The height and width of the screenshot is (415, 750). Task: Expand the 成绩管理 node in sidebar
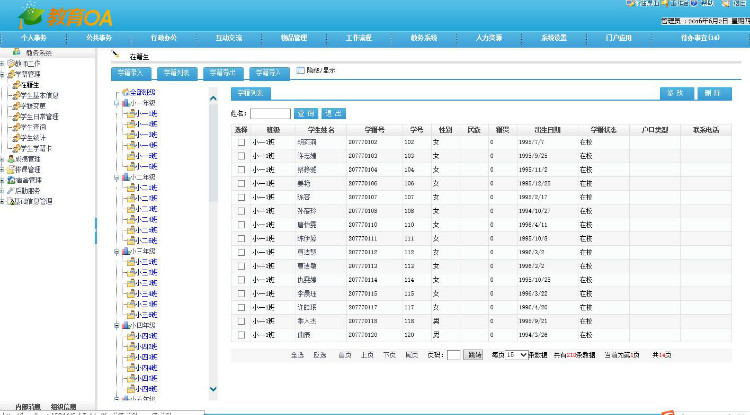(x=3, y=158)
